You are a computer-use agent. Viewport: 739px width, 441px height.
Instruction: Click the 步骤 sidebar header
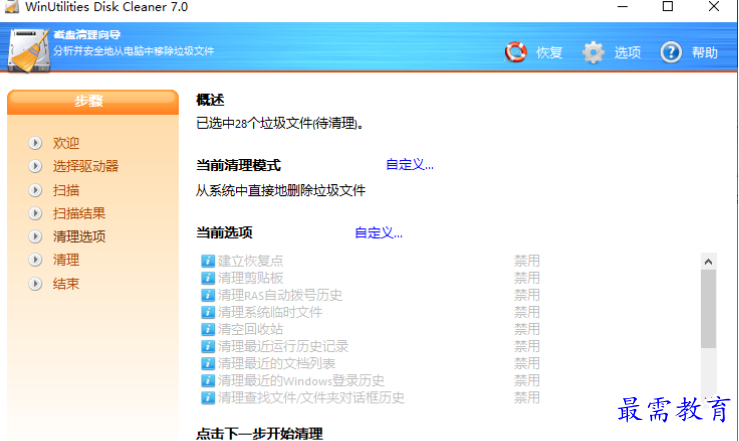coord(93,102)
